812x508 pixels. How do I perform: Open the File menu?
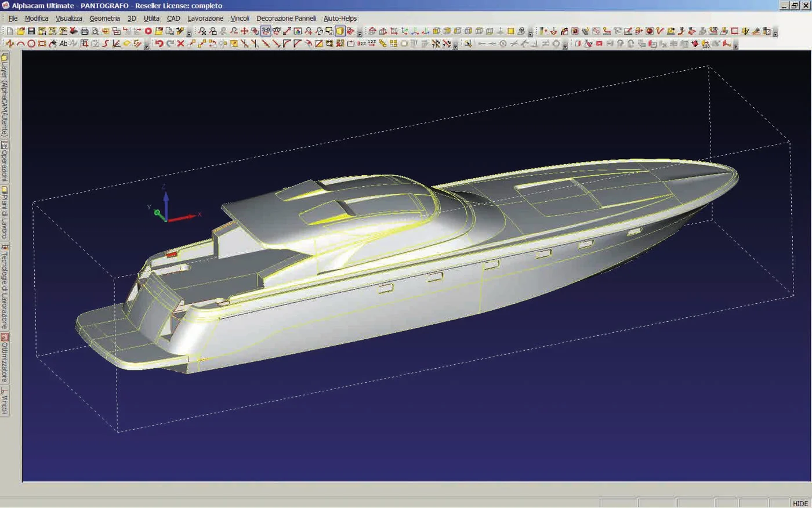coord(13,19)
